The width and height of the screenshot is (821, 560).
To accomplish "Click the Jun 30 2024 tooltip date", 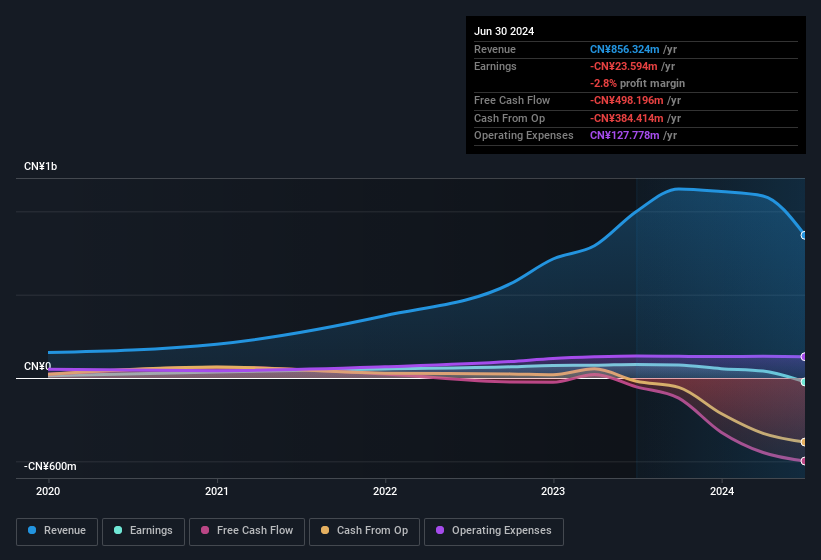I will (x=504, y=31).
